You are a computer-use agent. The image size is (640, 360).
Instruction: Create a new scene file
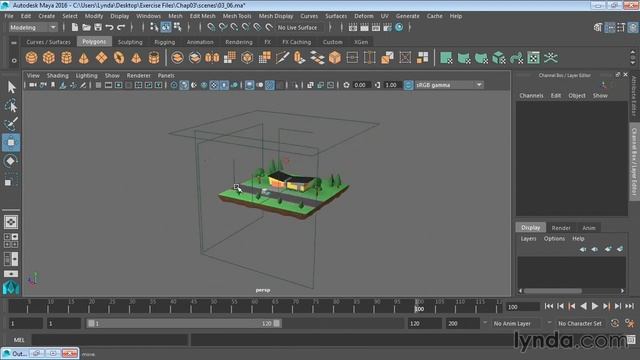[75, 27]
